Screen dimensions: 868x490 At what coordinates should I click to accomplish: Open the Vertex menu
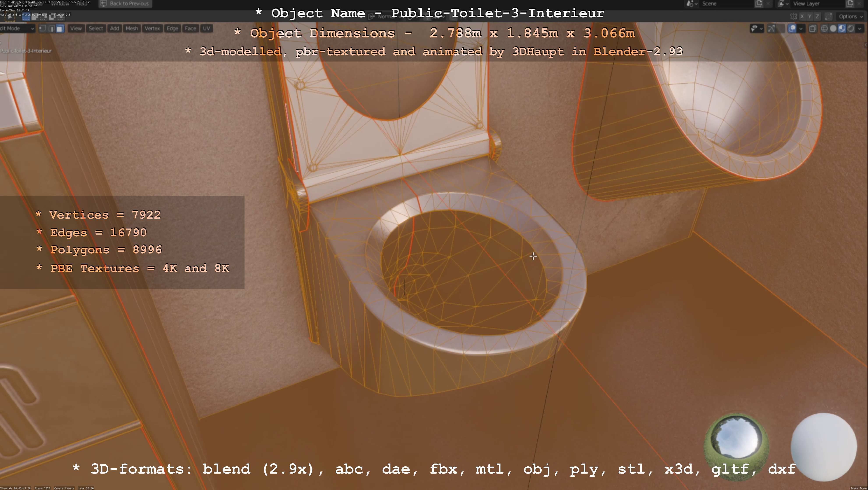click(x=152, y=28)
